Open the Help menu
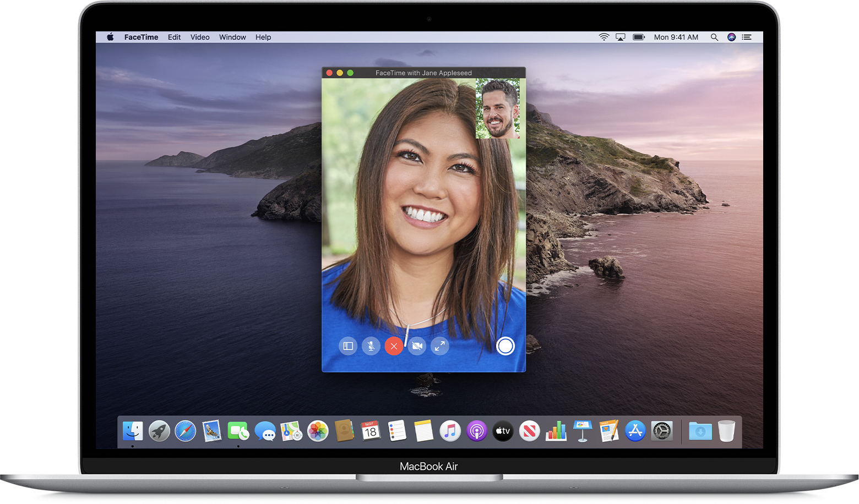 click(263, 37)
